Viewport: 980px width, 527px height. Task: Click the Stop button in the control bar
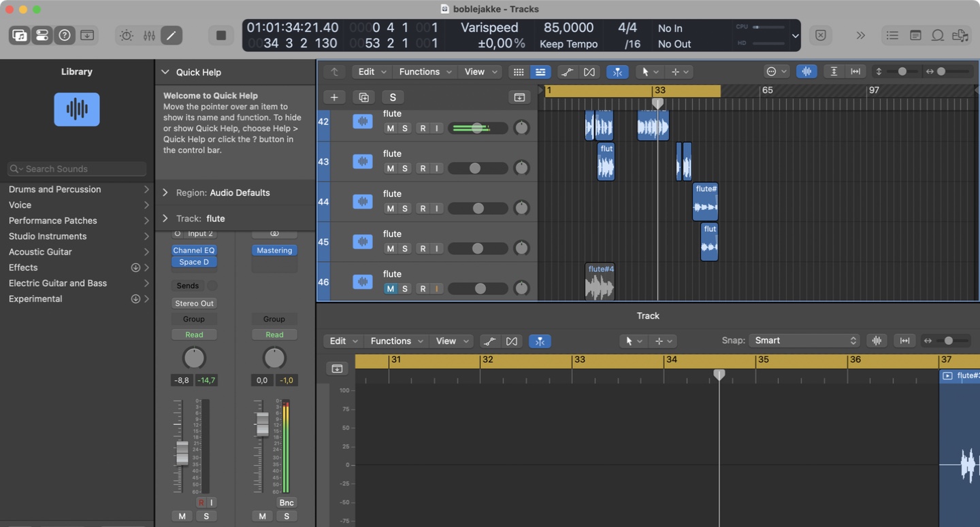coord(221,35)
